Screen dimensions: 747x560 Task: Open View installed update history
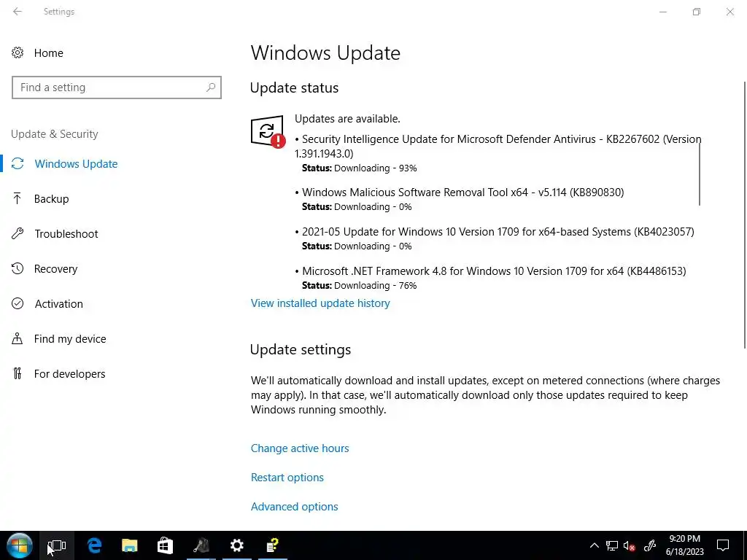(320, 303)
